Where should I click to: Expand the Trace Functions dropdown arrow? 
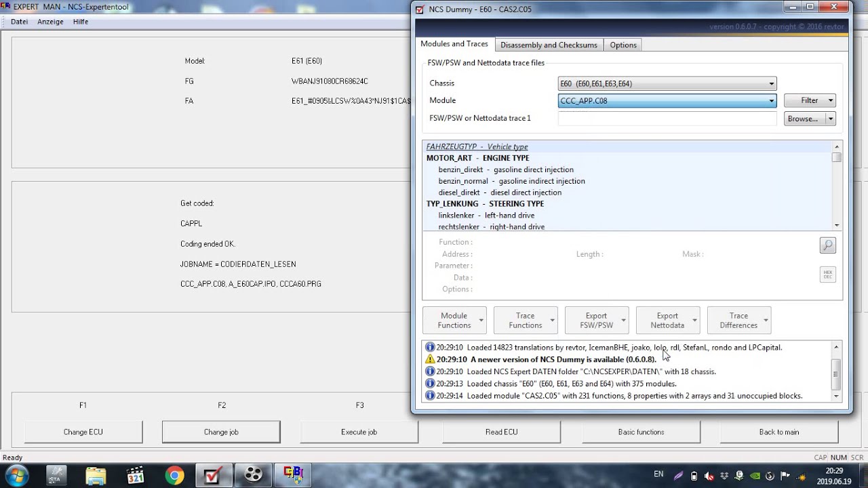tap(553, 321)
